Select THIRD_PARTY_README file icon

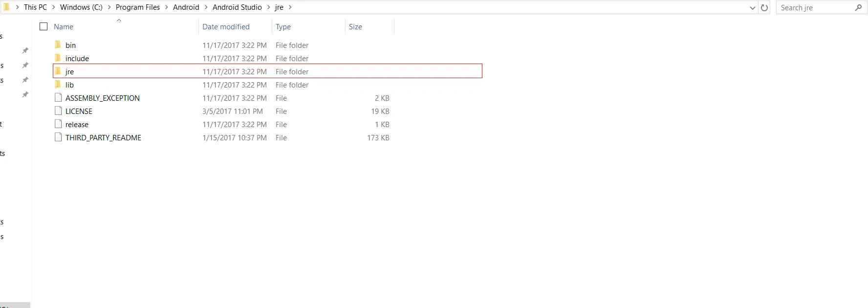(58, 137)
